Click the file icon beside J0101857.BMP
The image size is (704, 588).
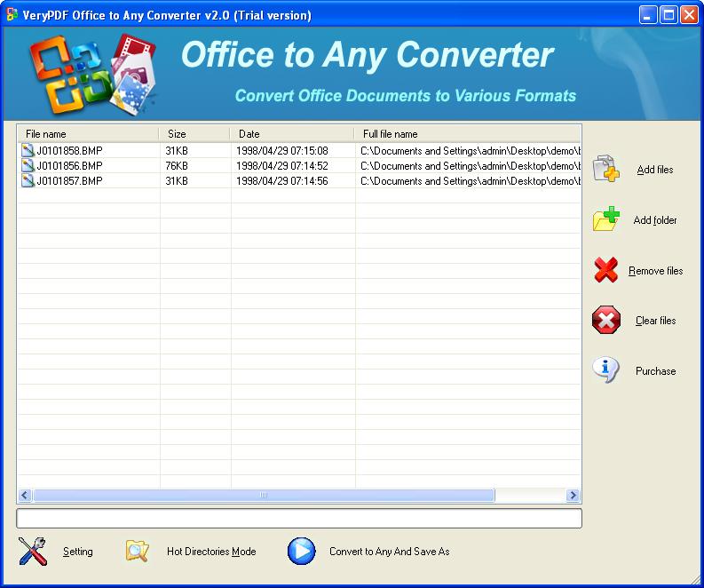pos(28,181)
